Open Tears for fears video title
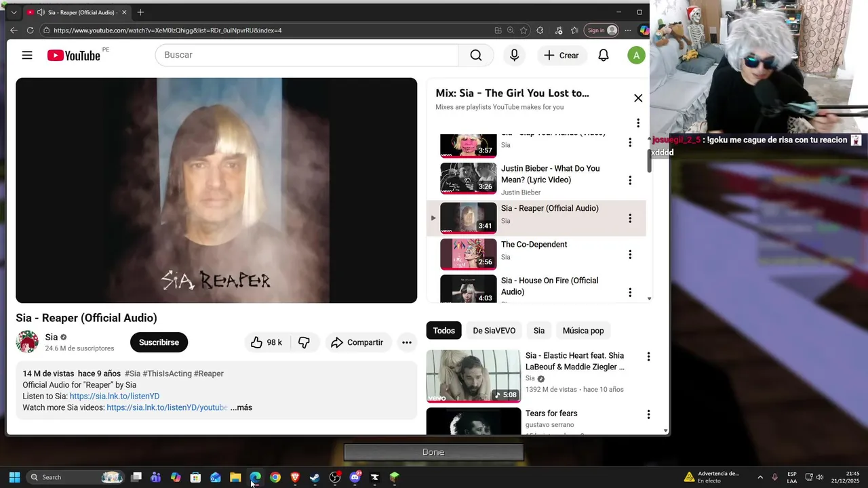 [551, 413]
